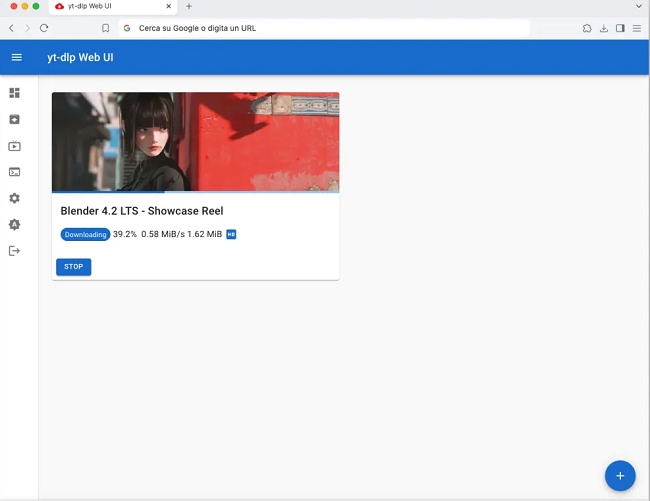Click the URL address bar field
The width and height of the screenshot is (650, 501).
[330, 28]
